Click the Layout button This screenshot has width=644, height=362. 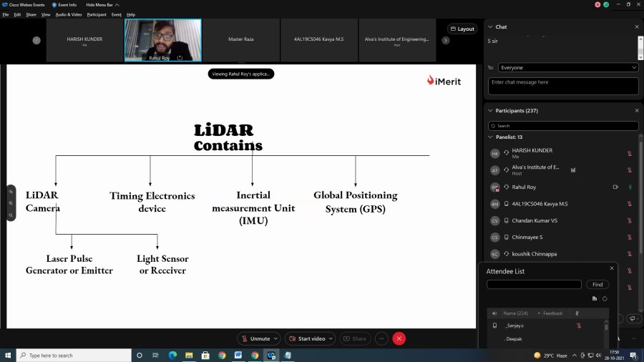[462, 29]
